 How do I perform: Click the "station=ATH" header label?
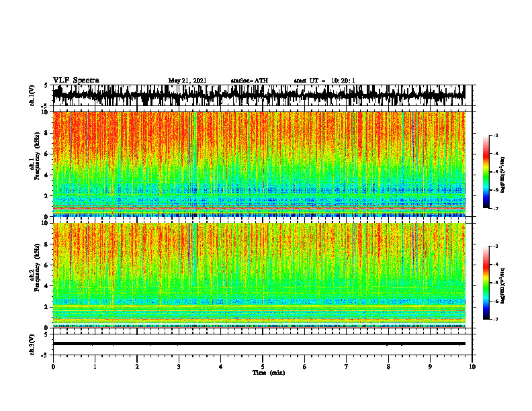click(249, 81)
